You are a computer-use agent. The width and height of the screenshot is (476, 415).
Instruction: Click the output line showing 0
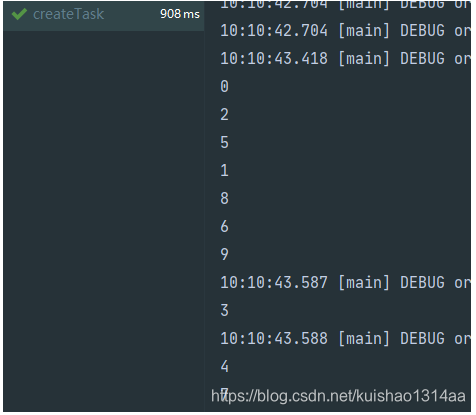[x=225, y=86]
